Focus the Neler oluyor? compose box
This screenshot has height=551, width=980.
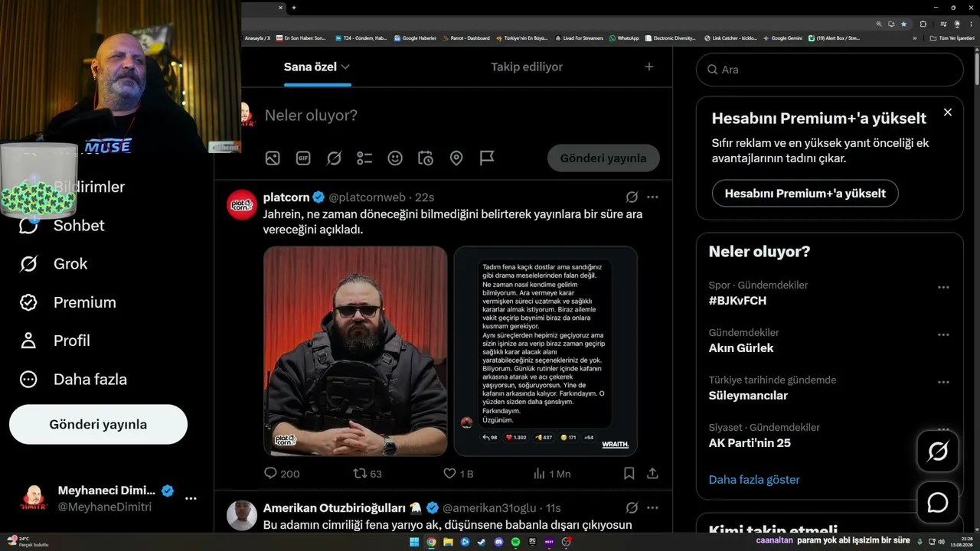pyautogui.click(x=459, y=116)
